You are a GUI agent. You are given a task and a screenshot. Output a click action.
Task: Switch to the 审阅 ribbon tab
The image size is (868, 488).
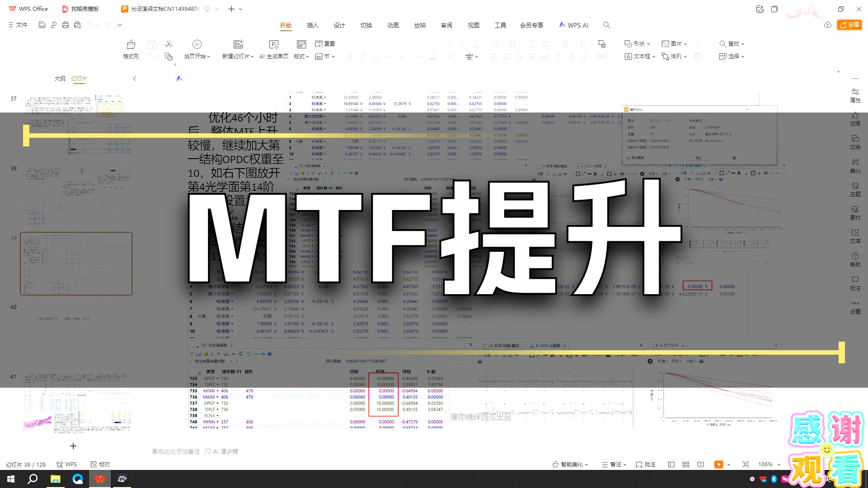coord(447,25)
